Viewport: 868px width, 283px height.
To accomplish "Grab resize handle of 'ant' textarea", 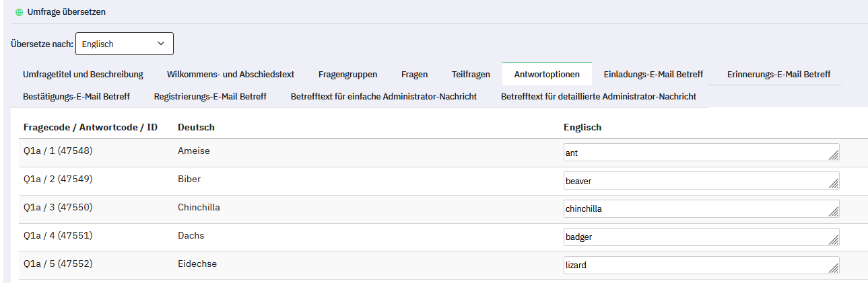I will pos(834,157).
